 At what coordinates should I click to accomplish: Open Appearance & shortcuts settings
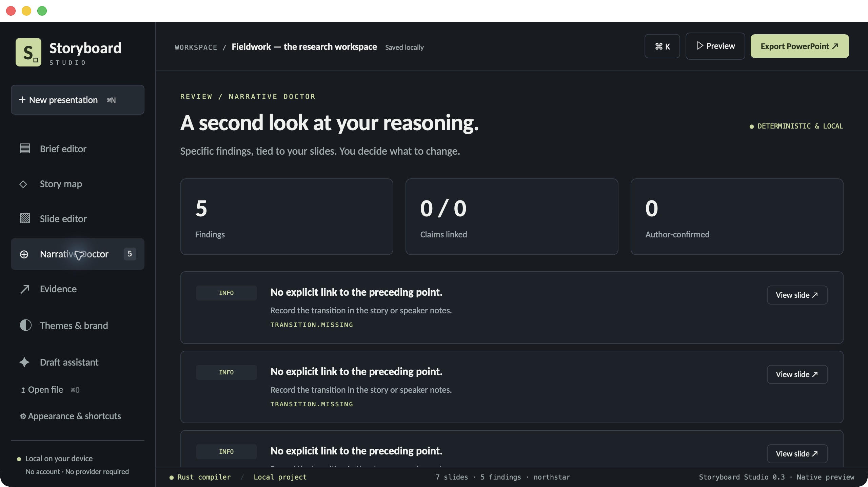point(71,416)
